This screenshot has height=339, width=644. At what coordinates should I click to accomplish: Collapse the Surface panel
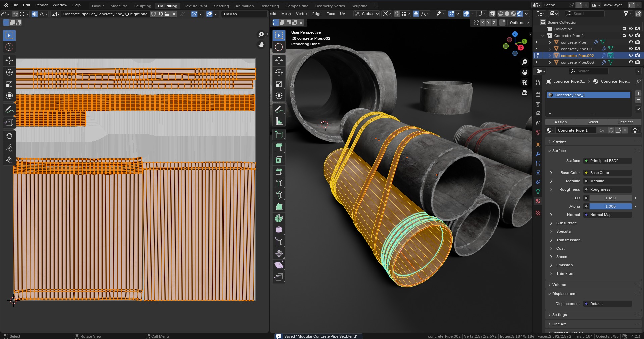pos(559,151)
